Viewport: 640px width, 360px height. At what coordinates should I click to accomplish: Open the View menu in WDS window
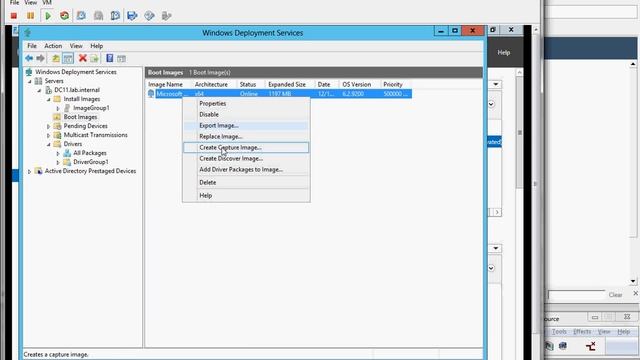[76, 46]
